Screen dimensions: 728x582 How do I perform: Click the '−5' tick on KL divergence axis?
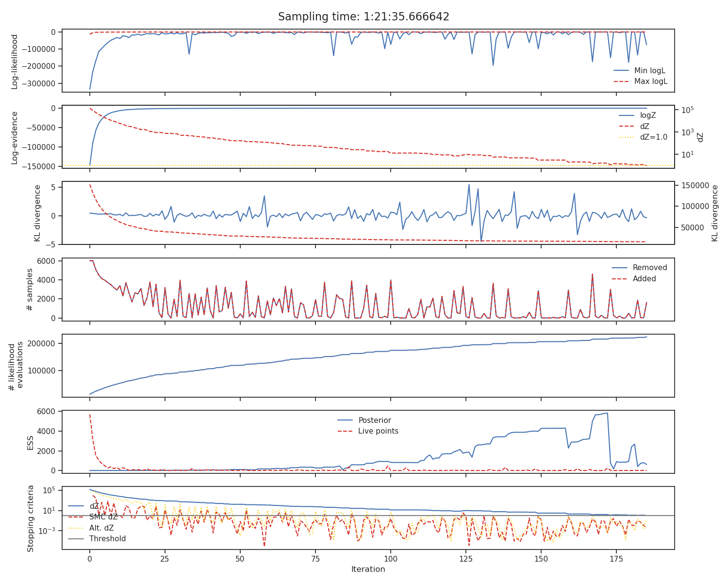click(x=51, y=244)
